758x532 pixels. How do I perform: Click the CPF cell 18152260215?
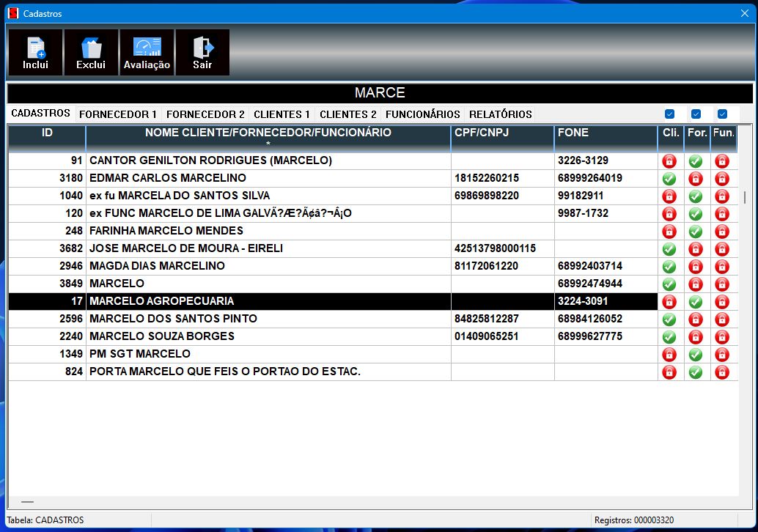pyautogui.click(x=502, y=178)
